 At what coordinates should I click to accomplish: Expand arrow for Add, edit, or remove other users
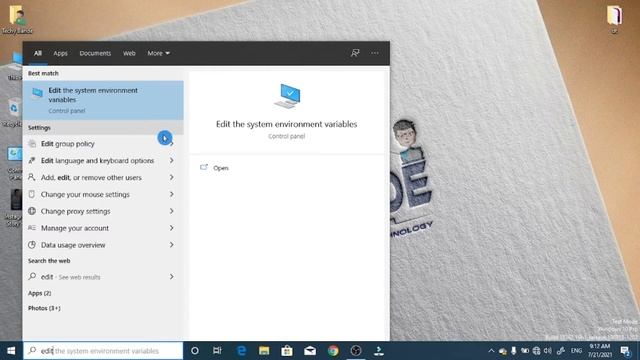[x=172, y=177]
